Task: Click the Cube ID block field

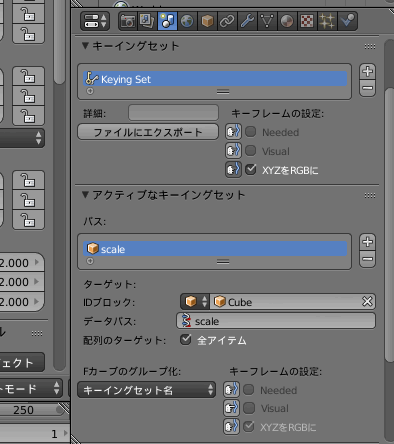Action: click(x=286, y=302)
